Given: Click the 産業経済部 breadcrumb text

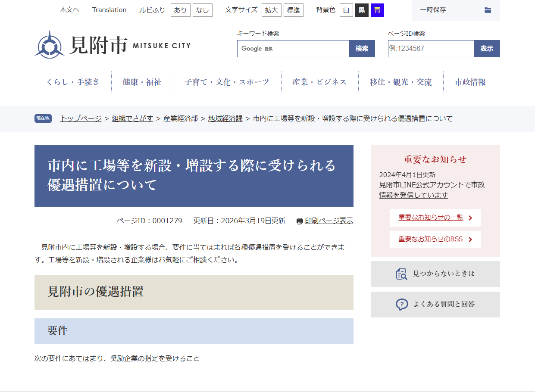Looking at the screenshot, I should pos(181,118).
